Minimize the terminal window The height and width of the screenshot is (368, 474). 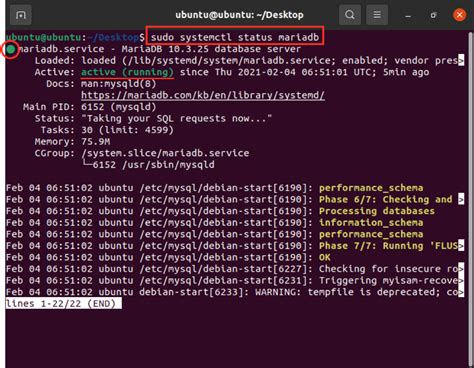coord(408,15)
